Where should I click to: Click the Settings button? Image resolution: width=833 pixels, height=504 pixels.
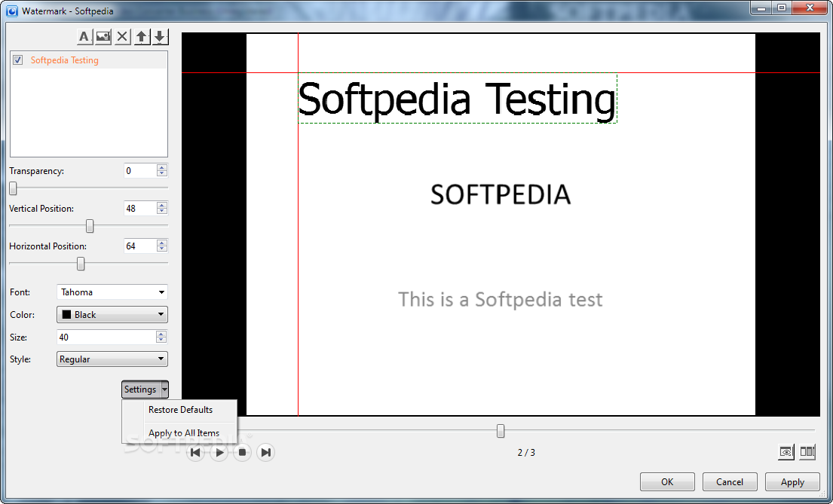point(141,389)
